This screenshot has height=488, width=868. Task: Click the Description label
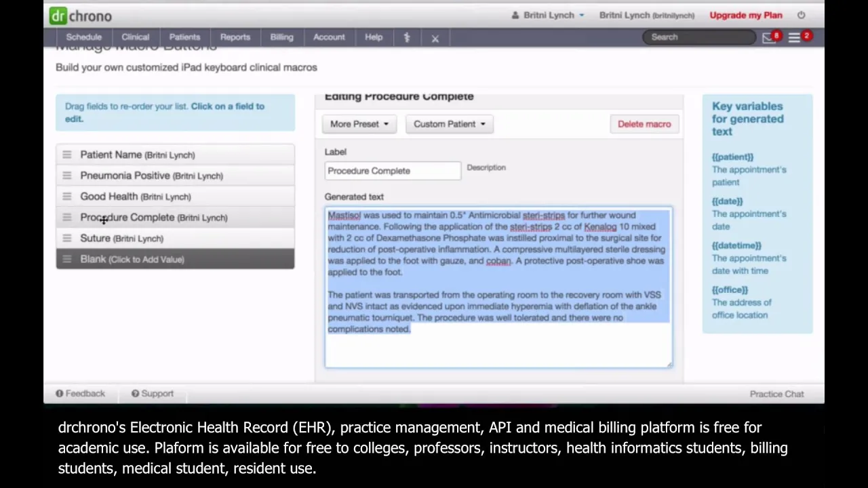tap(486, 167)
